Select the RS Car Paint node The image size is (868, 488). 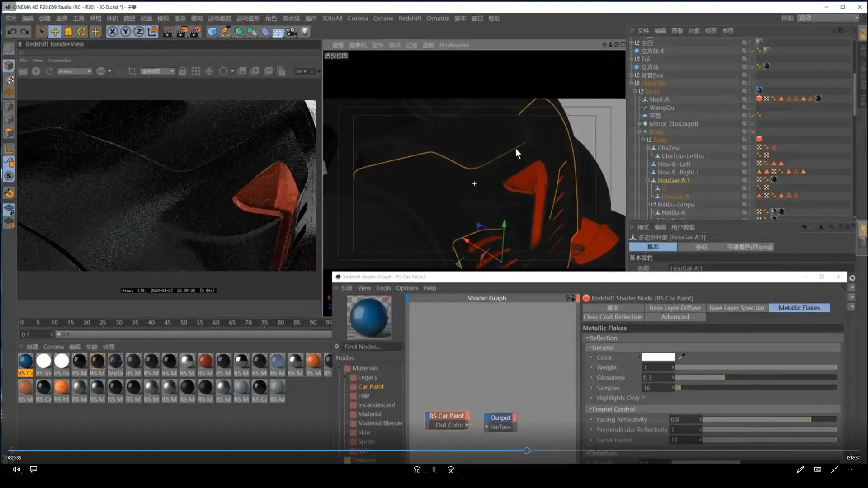(447, 416)
